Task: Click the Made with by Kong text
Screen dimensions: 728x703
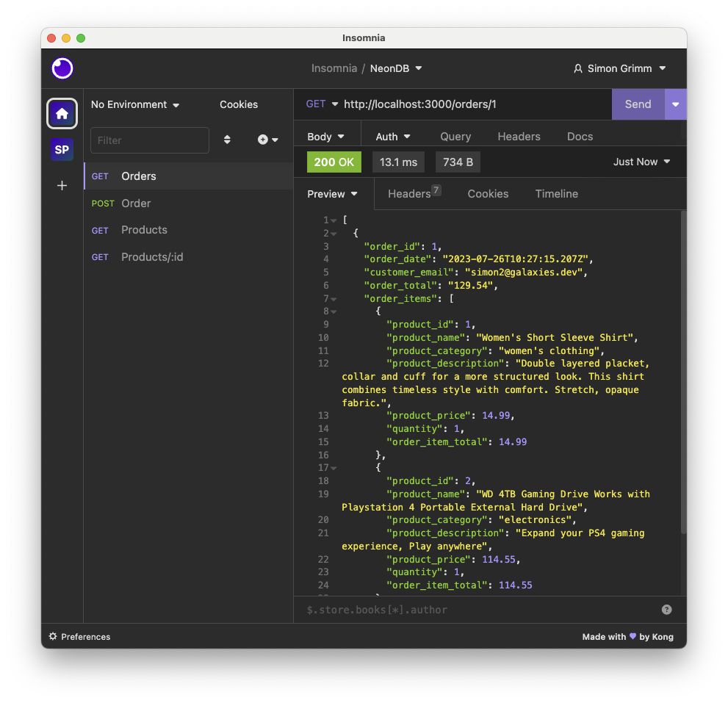Action: 627,637
